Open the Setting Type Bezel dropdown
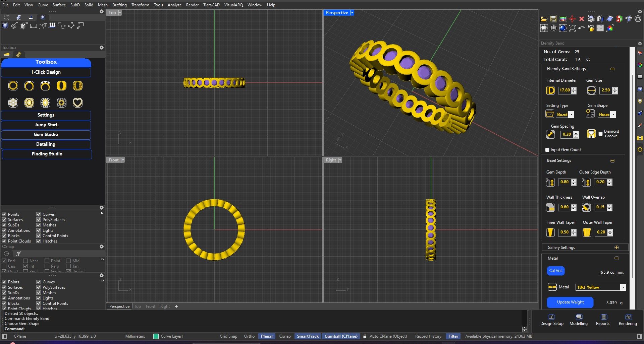 571,115
